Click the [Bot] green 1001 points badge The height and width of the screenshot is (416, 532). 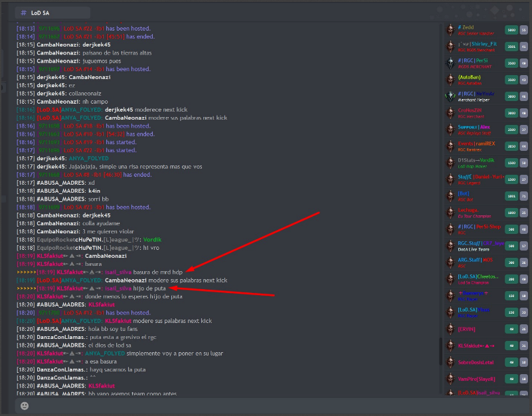(511, 196)
